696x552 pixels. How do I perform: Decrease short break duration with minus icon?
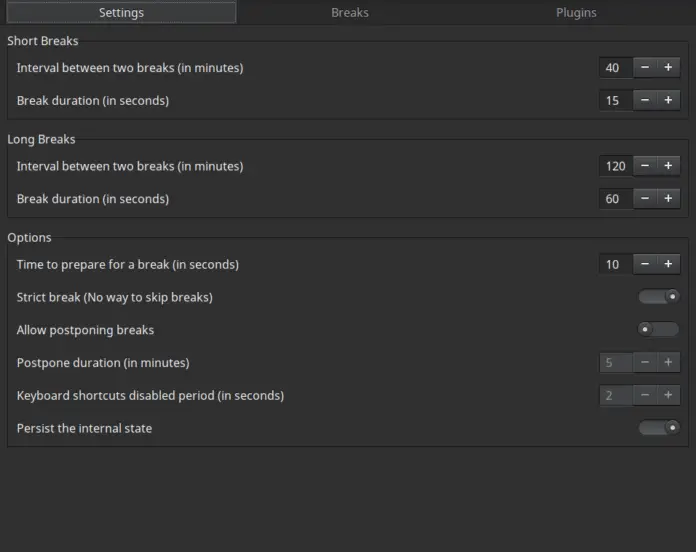click(645, 100)
